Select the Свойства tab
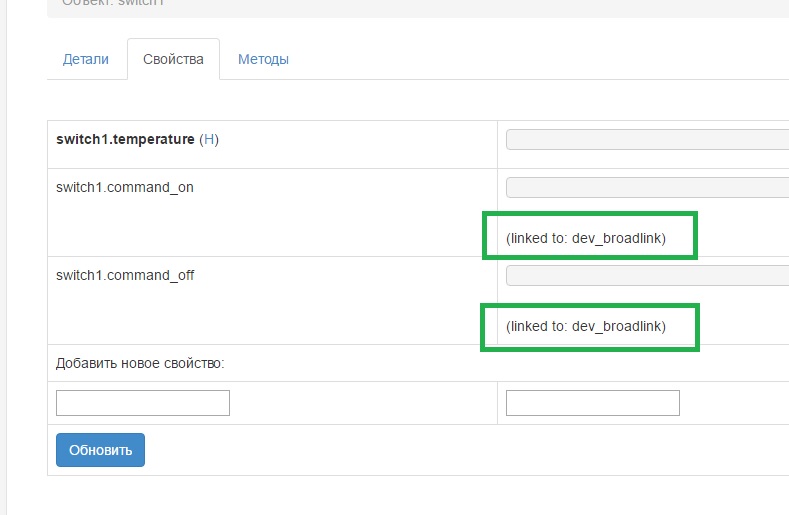Viewport: 789px width, 515px height. pos(173,59)
